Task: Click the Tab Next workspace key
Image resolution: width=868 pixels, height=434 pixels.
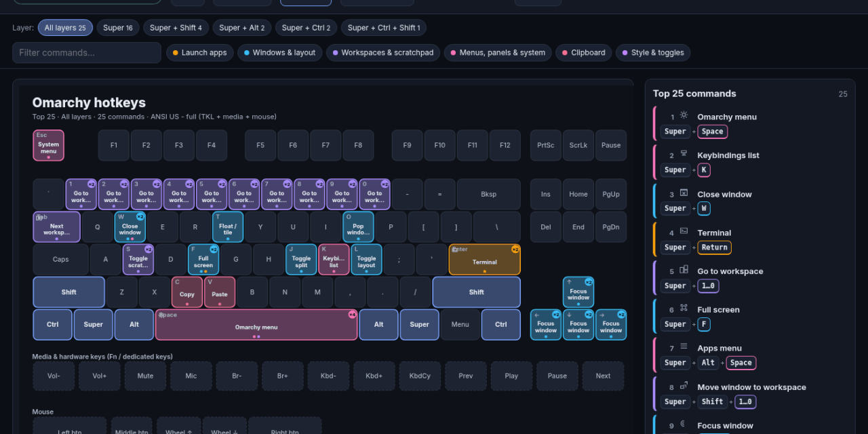Action: click(56, 227)
